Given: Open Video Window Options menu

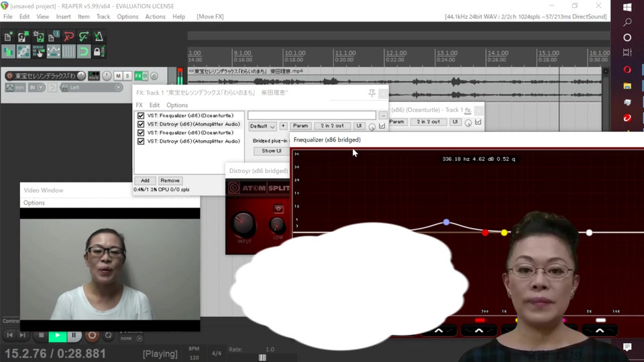Looking at the screenshot, I should pos(34,202).
